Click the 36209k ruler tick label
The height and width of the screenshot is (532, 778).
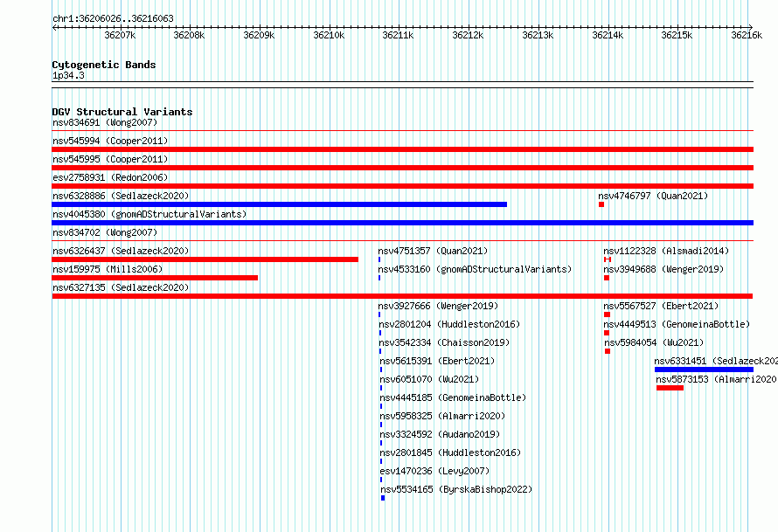(x=259, y=35)
